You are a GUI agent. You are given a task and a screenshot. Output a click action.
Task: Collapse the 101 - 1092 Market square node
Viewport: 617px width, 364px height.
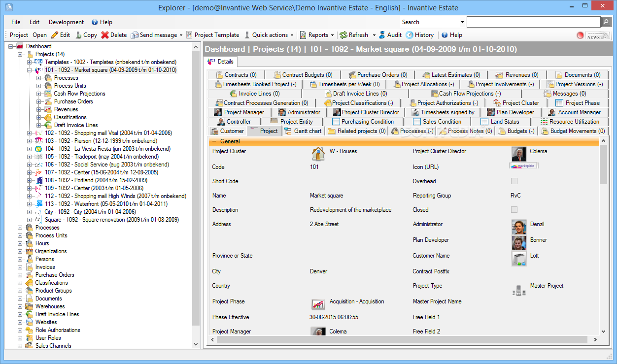click(30, 70)
